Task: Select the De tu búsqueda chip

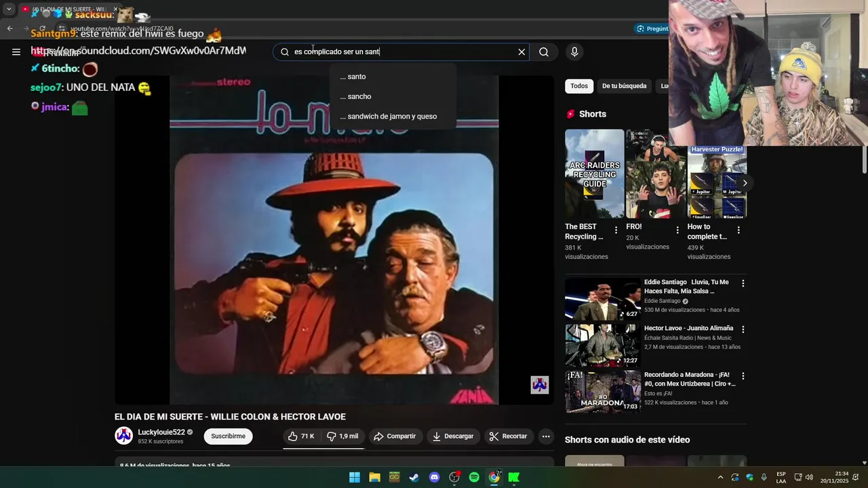Action: tap(624, 86)
